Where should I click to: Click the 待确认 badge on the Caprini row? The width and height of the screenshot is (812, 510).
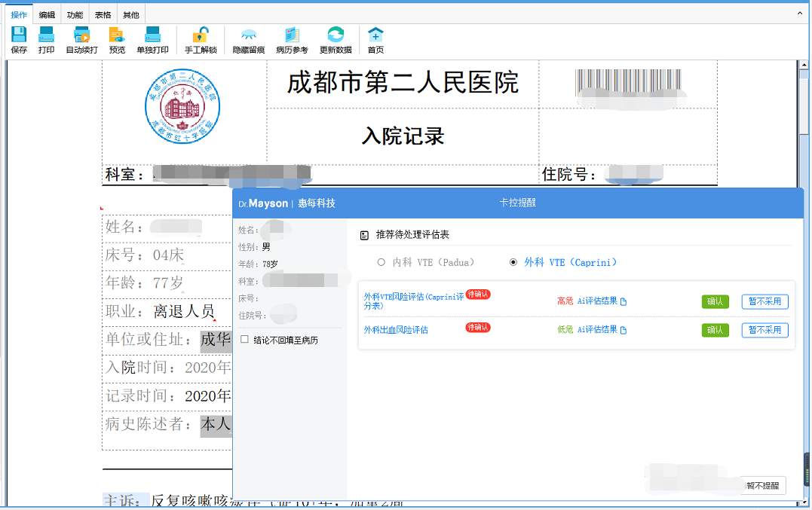pyautogui.click(x=478, y=295)
